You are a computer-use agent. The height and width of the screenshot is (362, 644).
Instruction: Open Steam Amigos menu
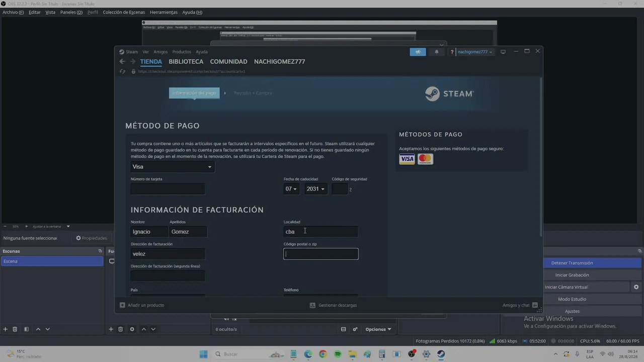tap(160, 52)
